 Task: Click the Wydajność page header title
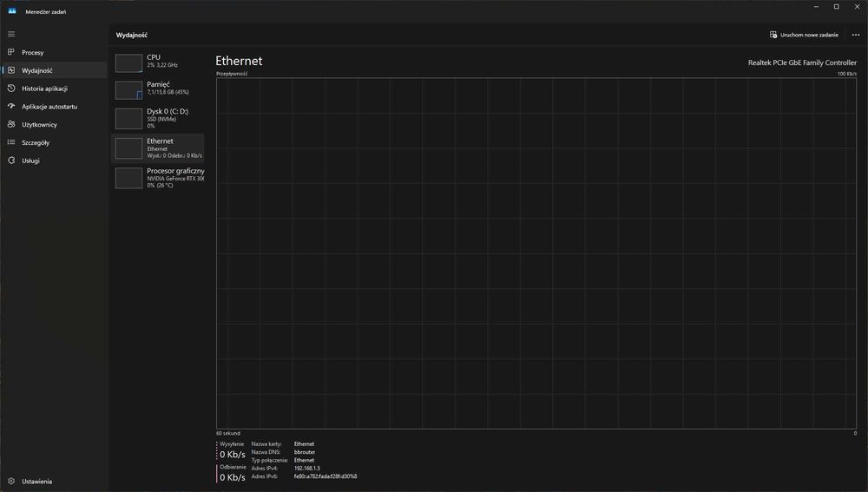(132, 35)
